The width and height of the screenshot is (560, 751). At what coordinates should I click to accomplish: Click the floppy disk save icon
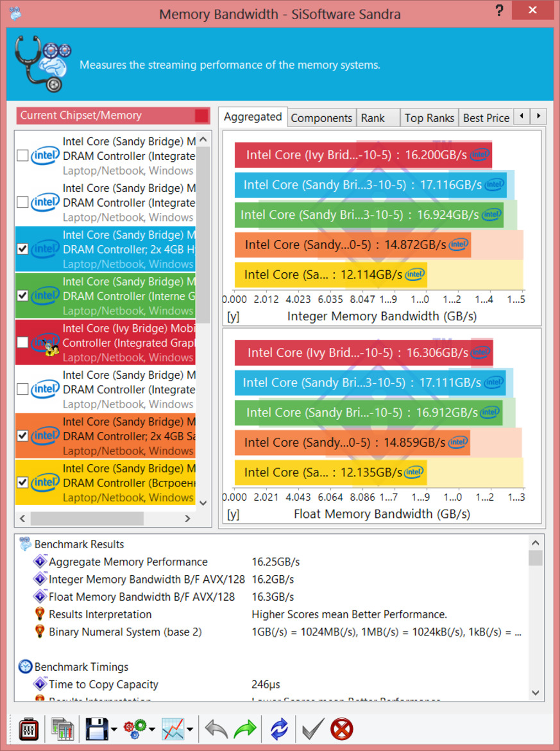(x=97, y=729)
